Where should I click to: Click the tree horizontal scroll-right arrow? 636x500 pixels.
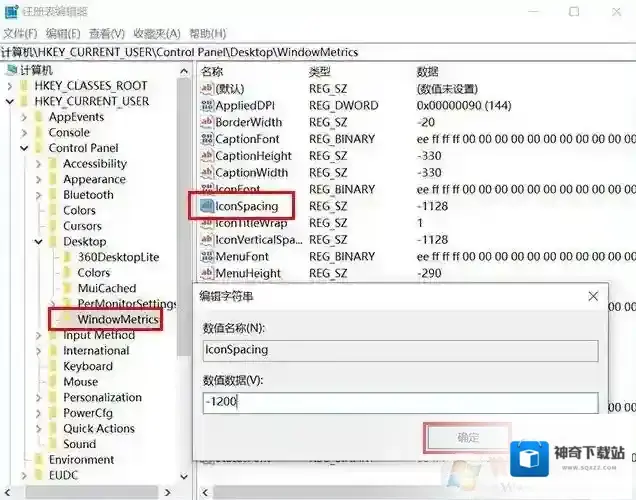point(168,493)
